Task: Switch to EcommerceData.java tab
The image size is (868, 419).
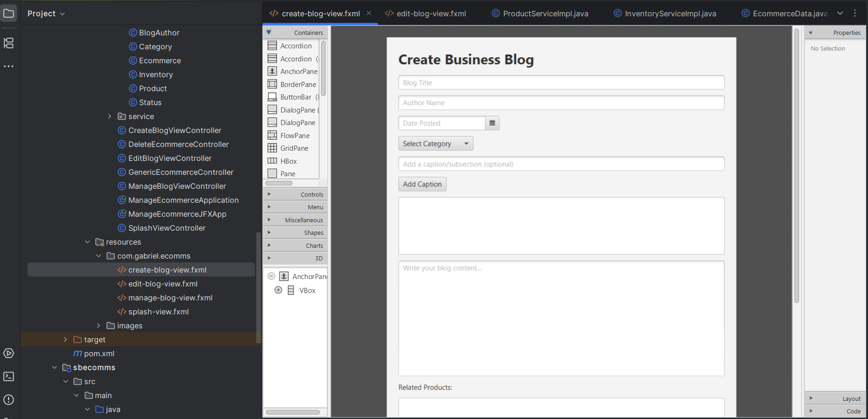Action: pos(784,13)
